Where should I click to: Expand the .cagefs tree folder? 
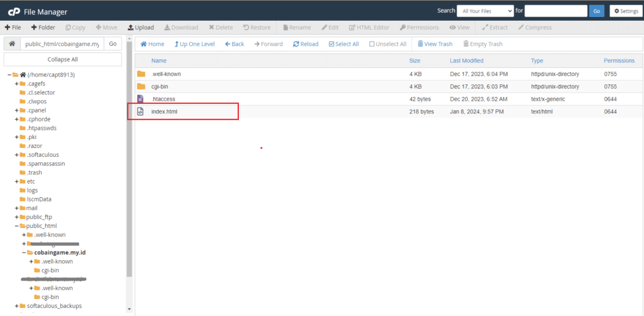(17, 84)
